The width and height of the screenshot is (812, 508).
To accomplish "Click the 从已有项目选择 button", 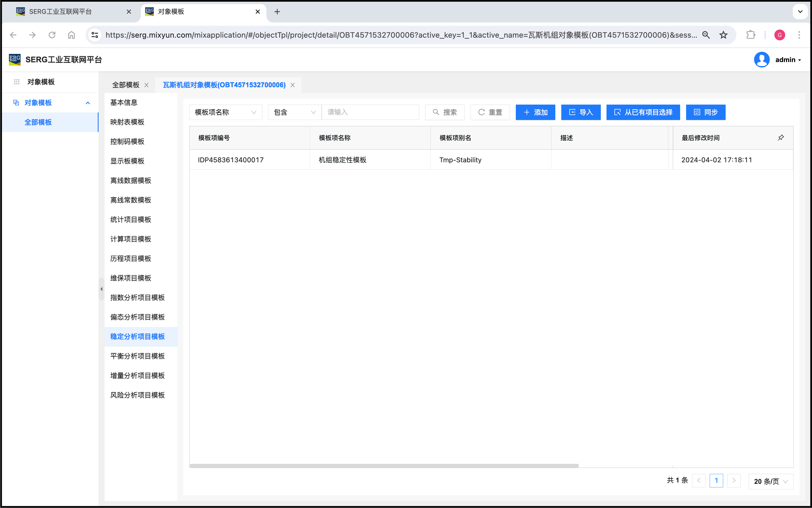I will click(643, 112).
